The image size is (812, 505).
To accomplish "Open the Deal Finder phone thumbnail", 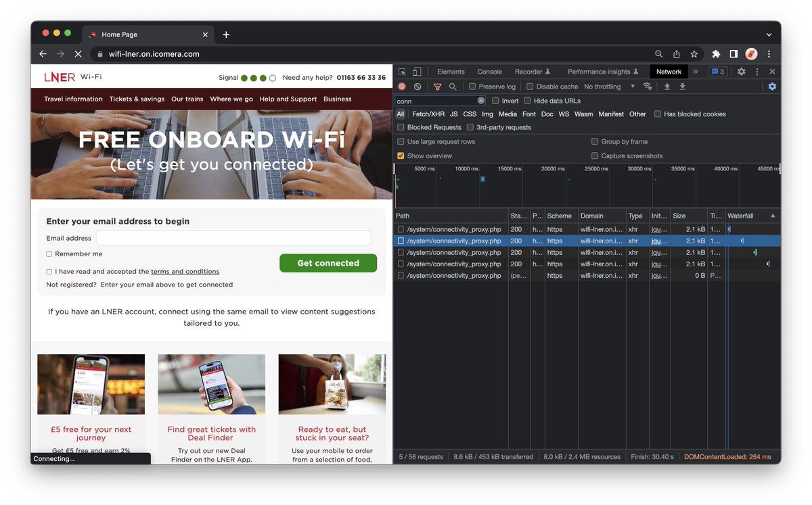I will point(212,385).
